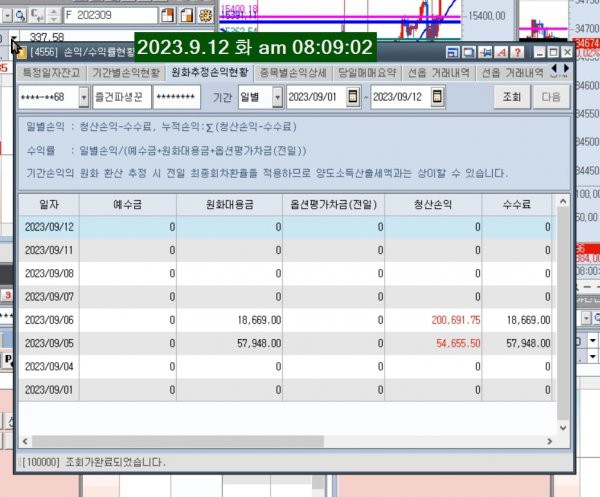Click the 다음 next button
This screenshot has width=600, height=497.
pos(551,97)
